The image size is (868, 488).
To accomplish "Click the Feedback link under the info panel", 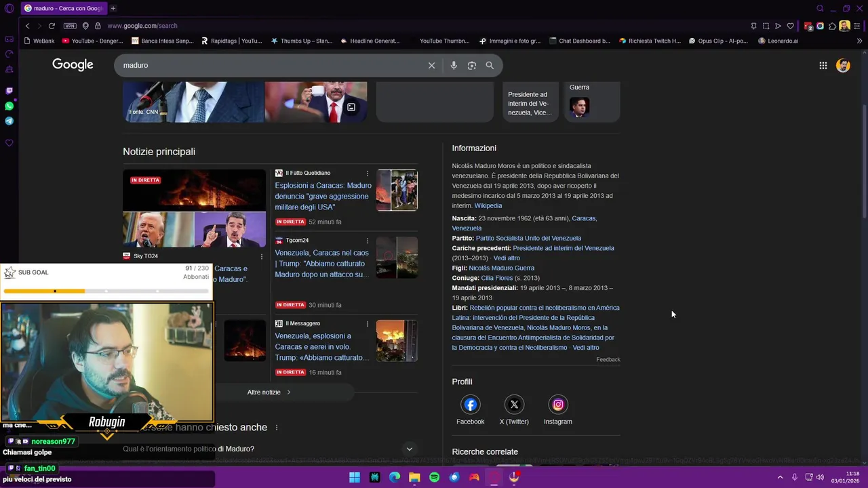I will tap(608, 359).
